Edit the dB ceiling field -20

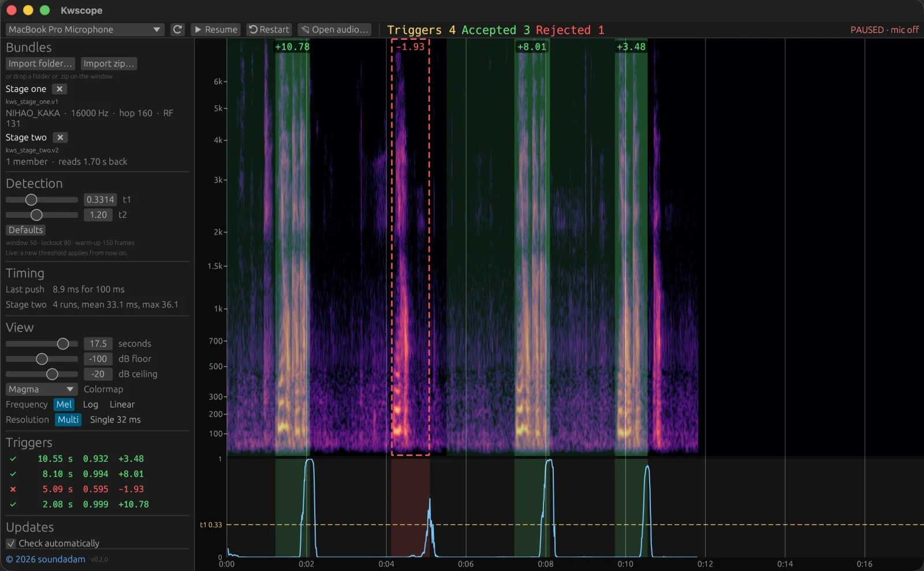(98, 374)
